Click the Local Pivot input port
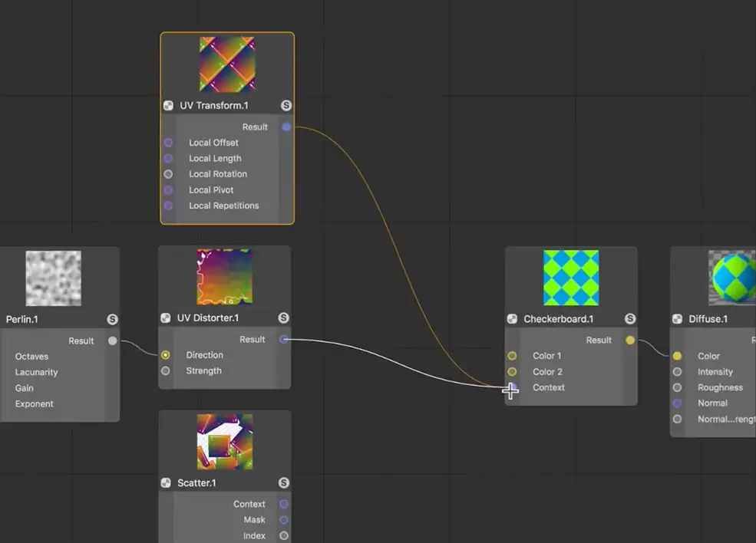Image resolution: width=756 pixels, height=543 pixels. 168,190
